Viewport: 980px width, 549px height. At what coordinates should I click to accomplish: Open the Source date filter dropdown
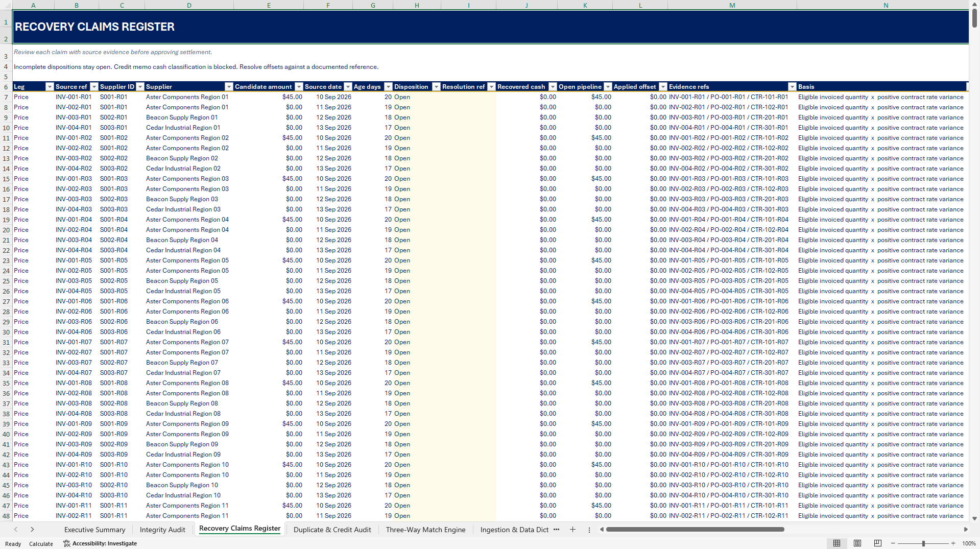click(348, 87)
